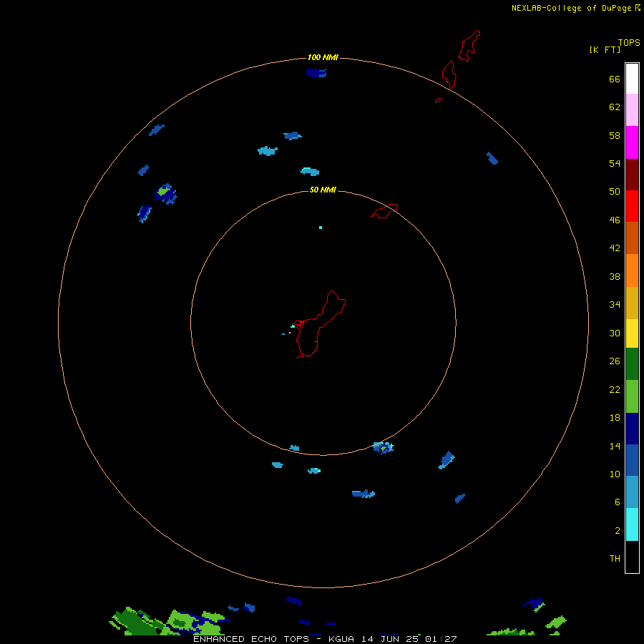
Task: Click the legend value 30
Action: click(x=615, y=333)
